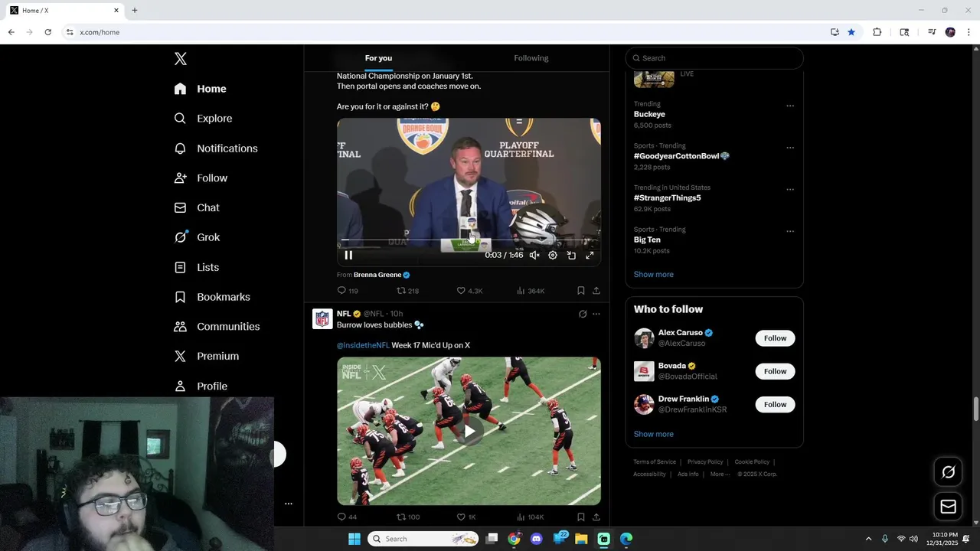
Task: Click the X logo in the sidebar
Action: click(x=181, y=59)
